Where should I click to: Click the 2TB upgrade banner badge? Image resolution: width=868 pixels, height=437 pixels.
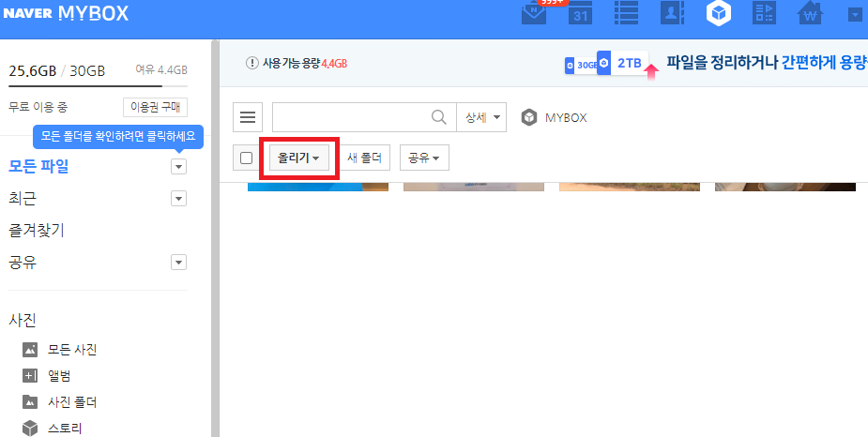[623, 63]
